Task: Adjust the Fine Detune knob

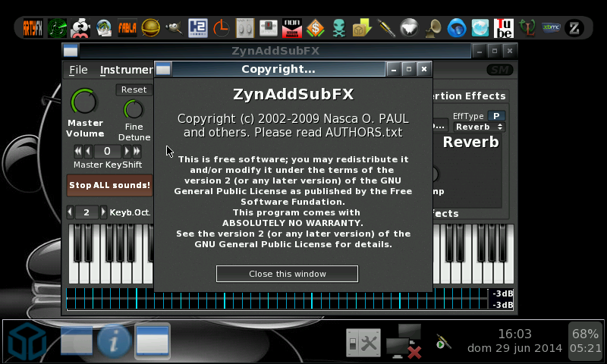Action: [x=134, y=109]
